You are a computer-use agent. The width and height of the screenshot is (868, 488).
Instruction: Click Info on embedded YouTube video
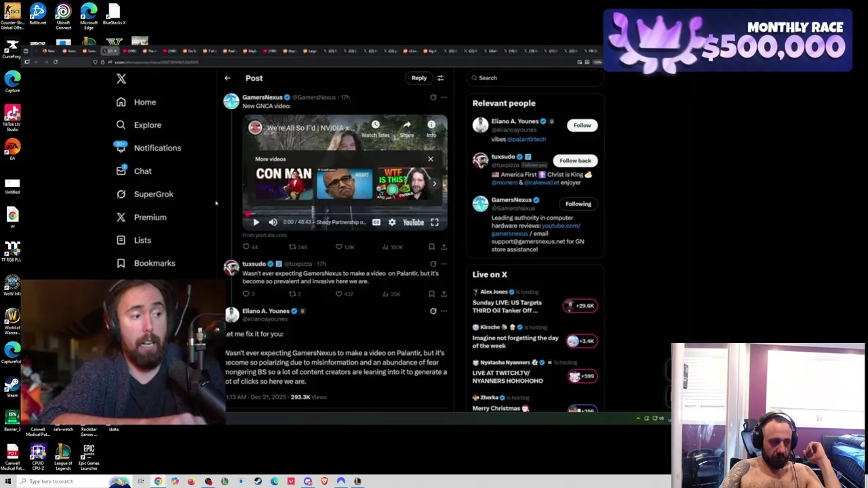pyautogui.click(x=431, y=129)
